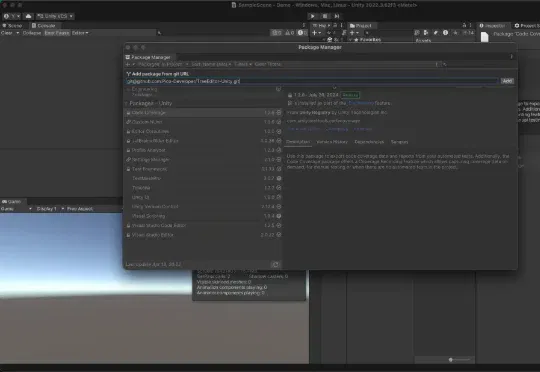Select the Visual Studio Code Editor package
Viewport: 540px width, 372px height.
click(x=204, y=225)
